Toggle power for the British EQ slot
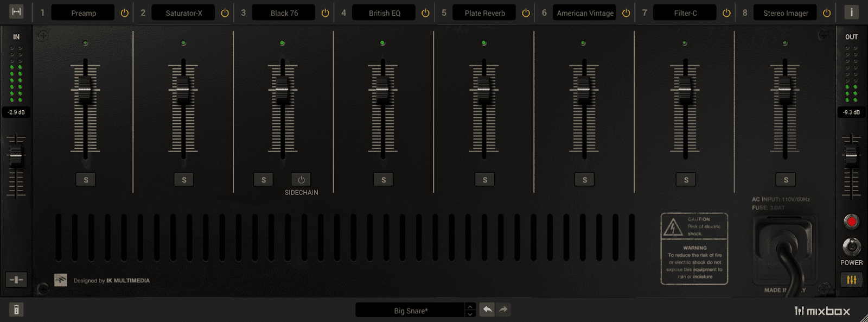 click(x=426, y=13)
